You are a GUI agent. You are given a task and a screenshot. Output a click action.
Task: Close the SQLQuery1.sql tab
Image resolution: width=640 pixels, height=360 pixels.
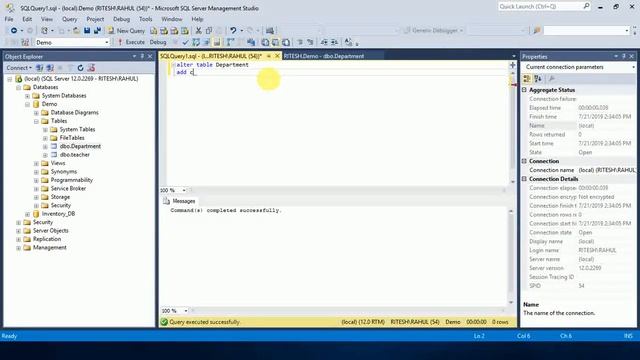pyautogui.click(x=277, y=56)
